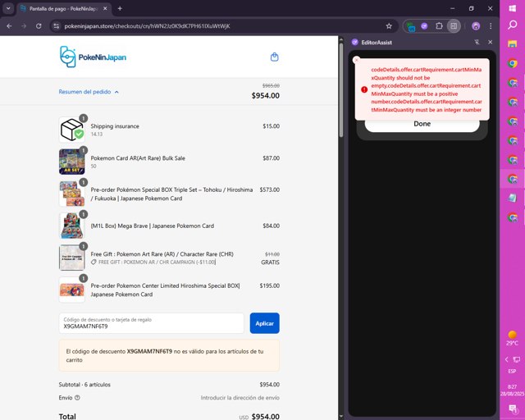Open the Extensions puzzle-piece menu
525x420 pixels.
[x=439, y=26]
